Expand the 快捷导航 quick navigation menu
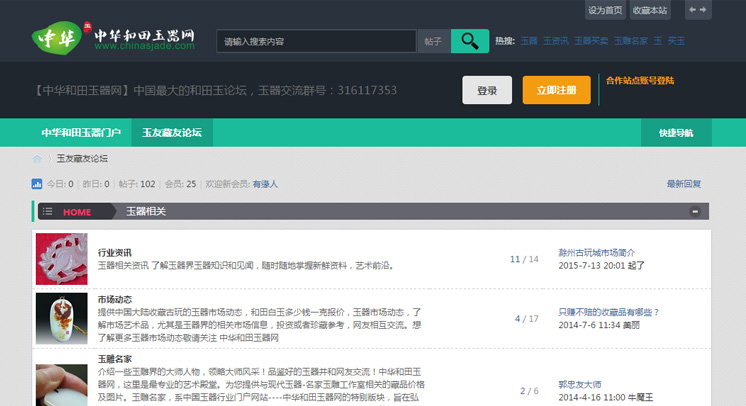 [x=676, y=132]
